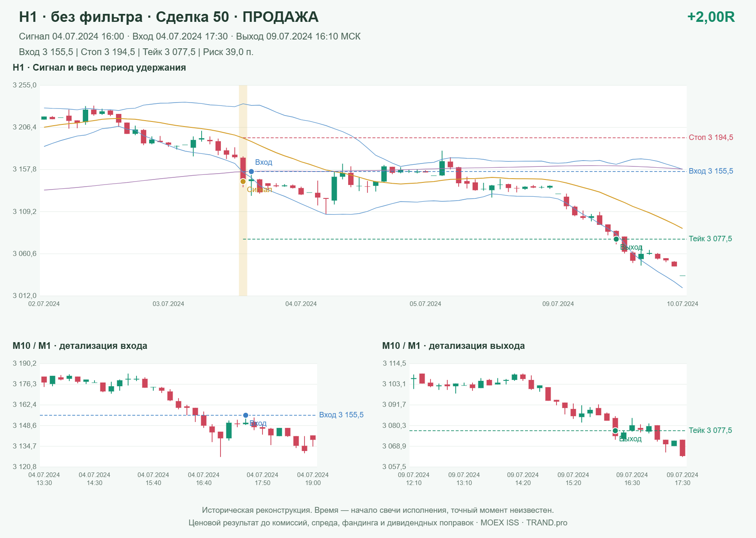Screen dimensions: 756x538
Task: Click the green exit dot in exit detail chart
Action: 615,430
